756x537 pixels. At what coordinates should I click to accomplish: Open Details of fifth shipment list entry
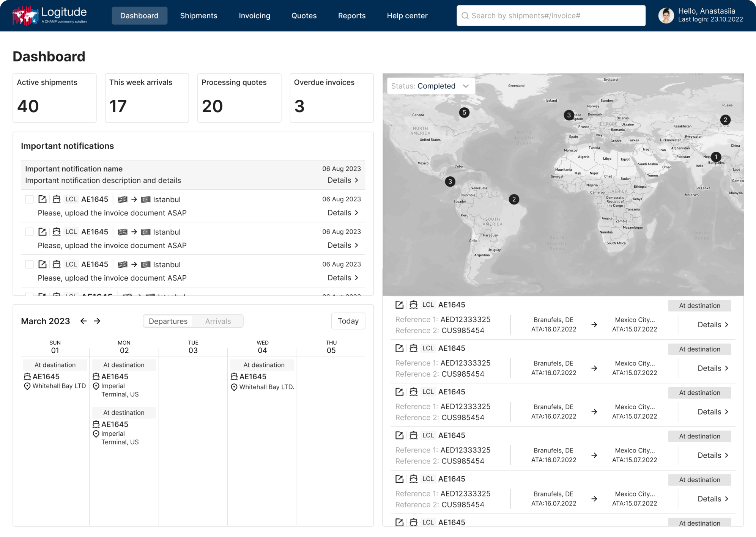point(713,499)
